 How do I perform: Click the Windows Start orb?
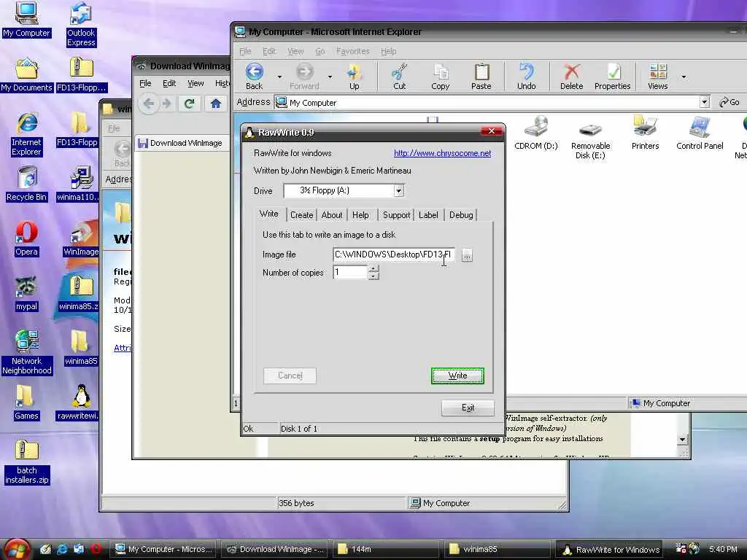click(17, 549)
